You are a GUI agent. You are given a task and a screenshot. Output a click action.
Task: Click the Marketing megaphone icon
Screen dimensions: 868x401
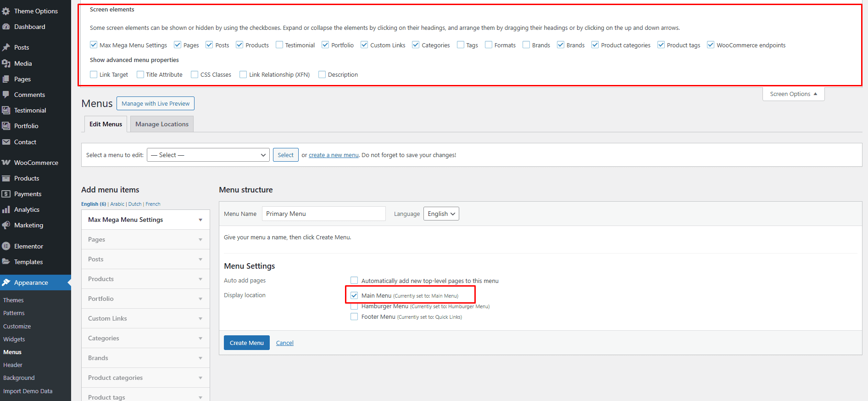6,225
